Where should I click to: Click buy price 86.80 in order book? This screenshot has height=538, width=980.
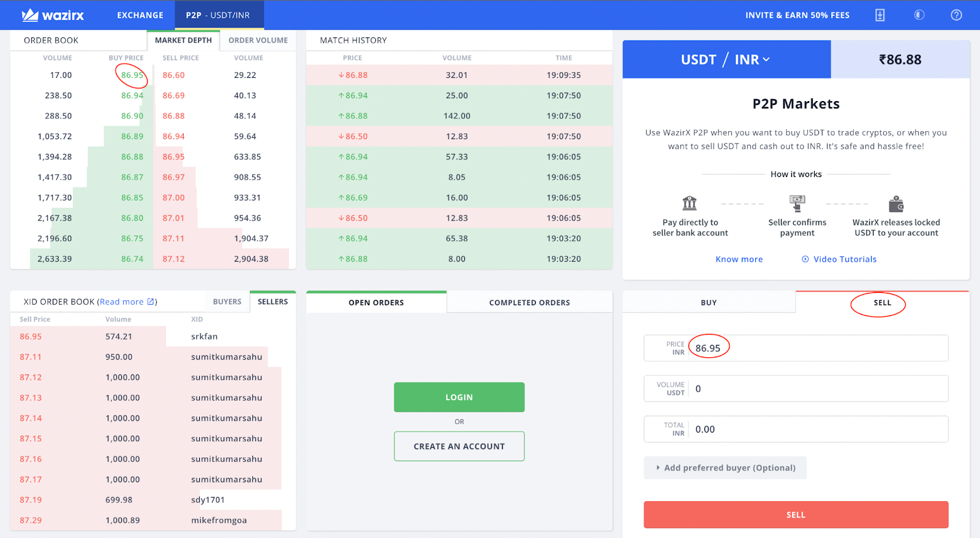[x=132, y=218]
